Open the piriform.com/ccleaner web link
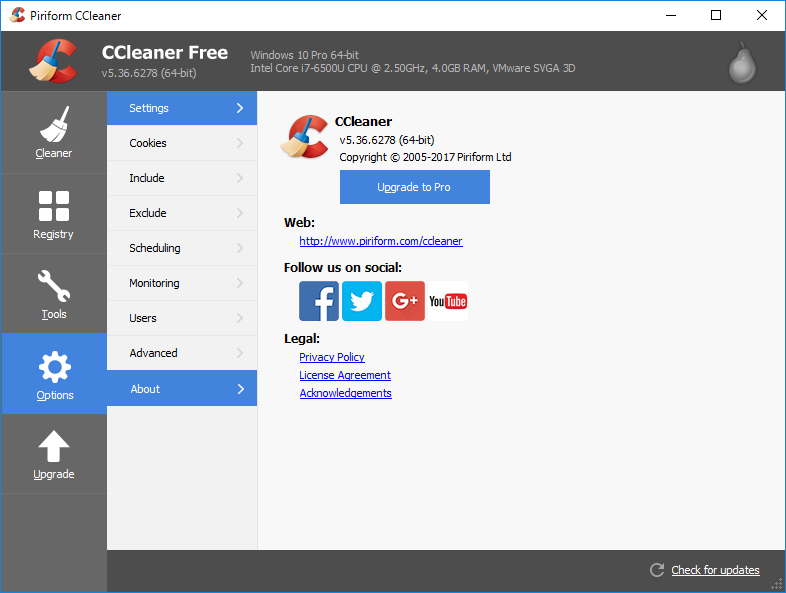Viewport: 786px width, 593px height. point(381,241)
